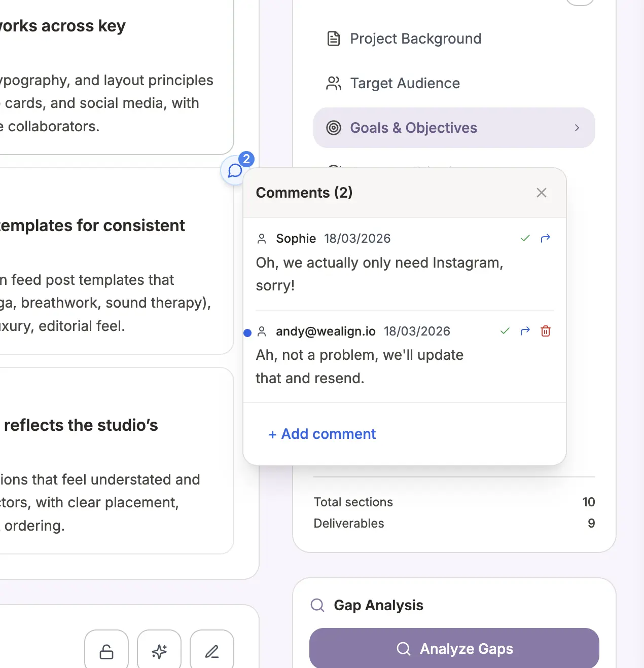Open the Project Background section
644x668 pixels.
pos(415,39)
